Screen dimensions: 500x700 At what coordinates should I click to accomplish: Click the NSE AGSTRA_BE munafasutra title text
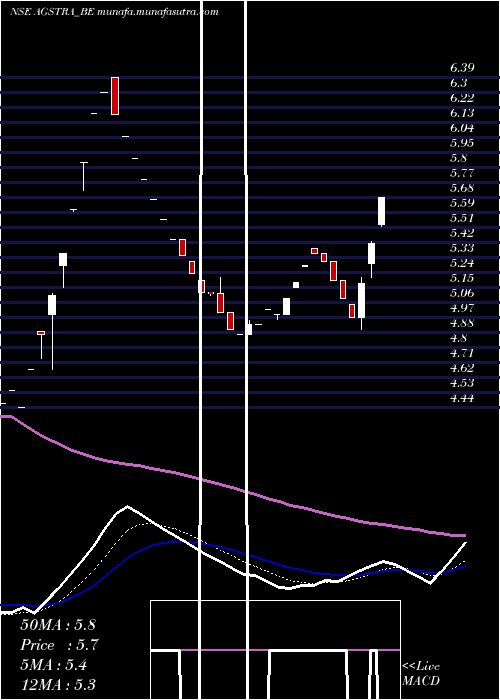coord(114,12)
